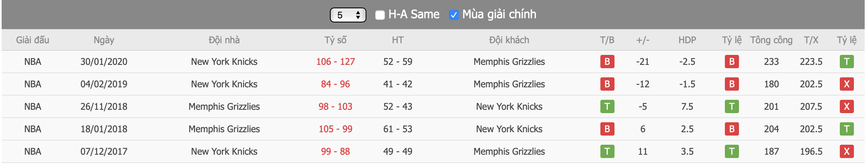Click the Tổng công column header
Viewport: 868px width, 168px height.
pos(771,40)
